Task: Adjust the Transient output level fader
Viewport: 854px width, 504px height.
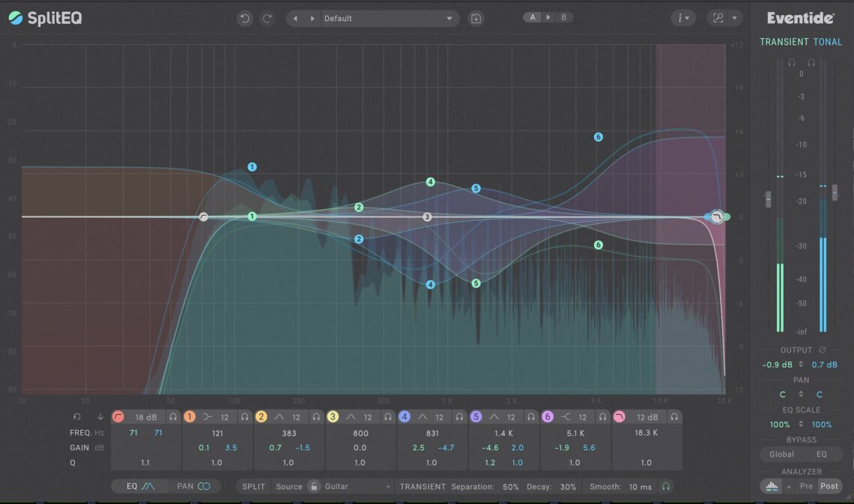Action: [769, 199]
